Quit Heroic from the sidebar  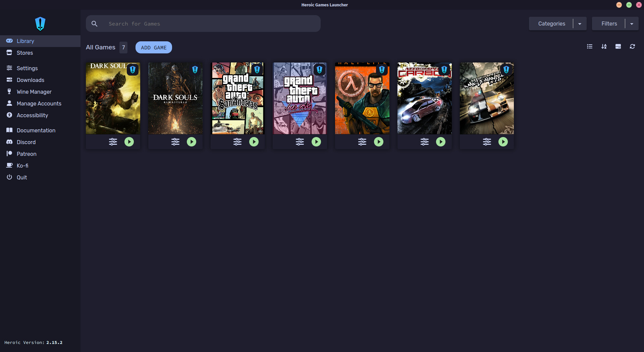click(x=40, y=177)
